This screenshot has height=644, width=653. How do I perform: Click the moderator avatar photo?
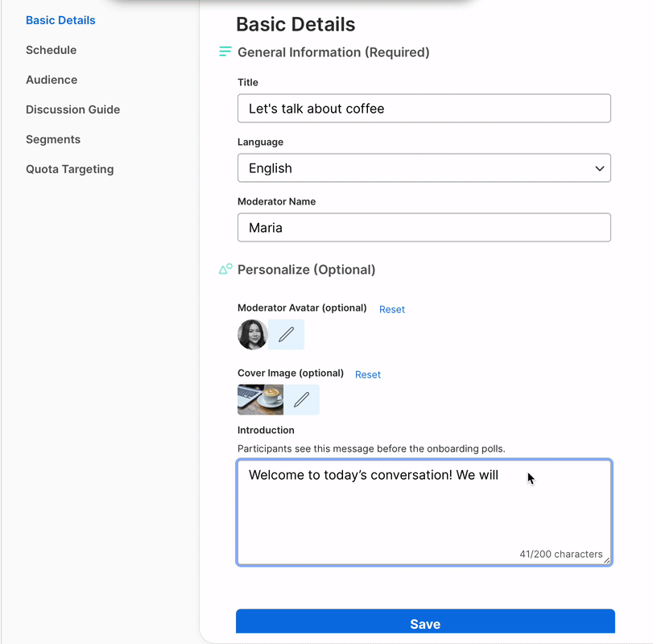coord(252,334)
